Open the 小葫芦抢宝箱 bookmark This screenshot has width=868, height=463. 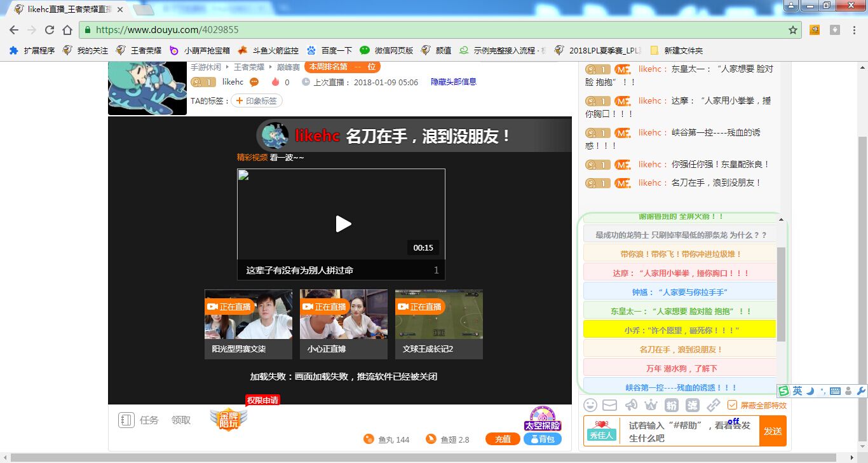click(200, 50)
